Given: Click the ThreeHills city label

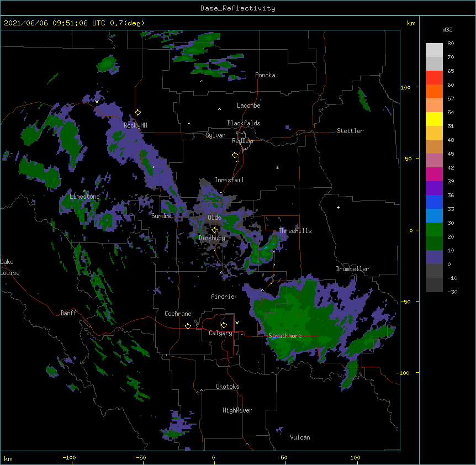Looking at the screenshot, I should point(295,231).
